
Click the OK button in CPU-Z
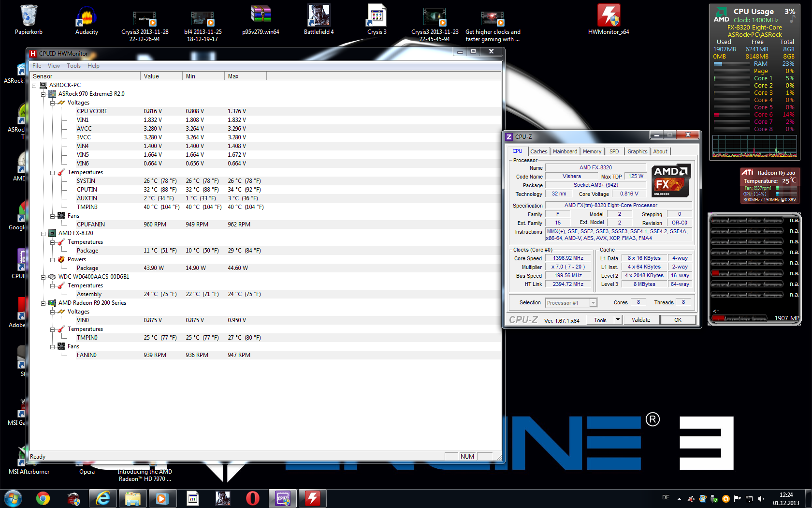(678, 320)
